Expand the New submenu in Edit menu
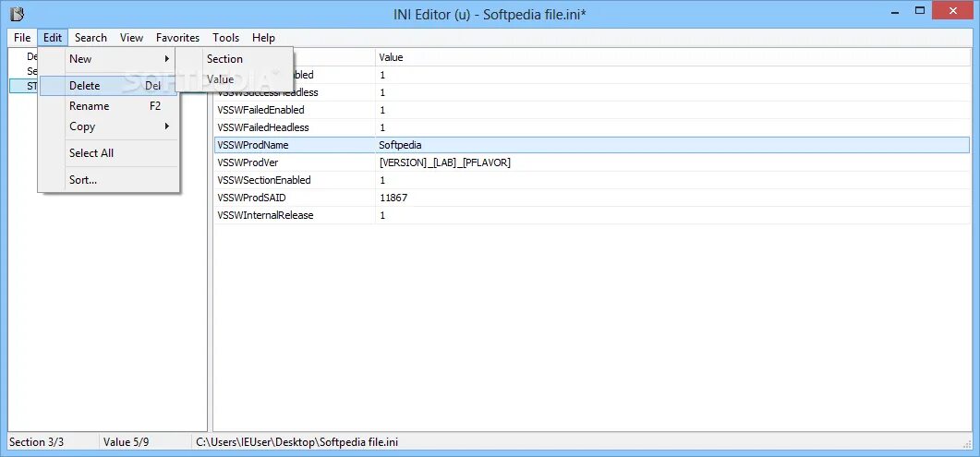 109,59
